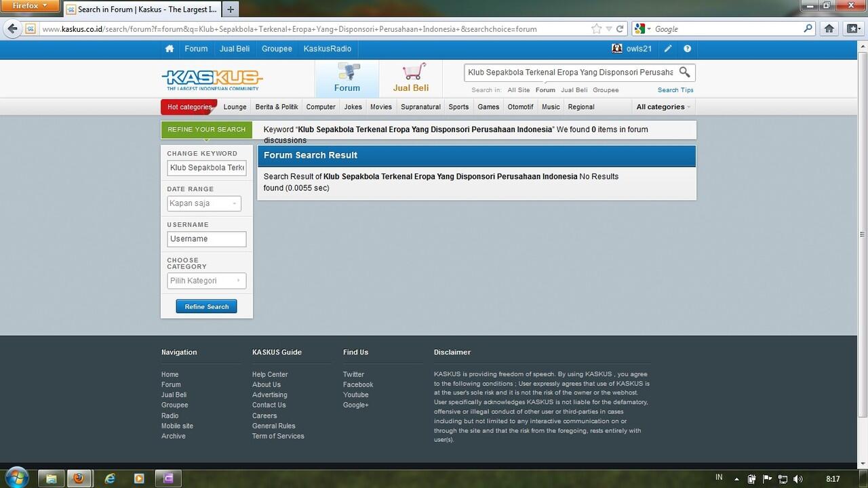Click KaskusRadio in the top blue bar
The width and height of the screenshot is (868, 488).
tap(328, 49)
